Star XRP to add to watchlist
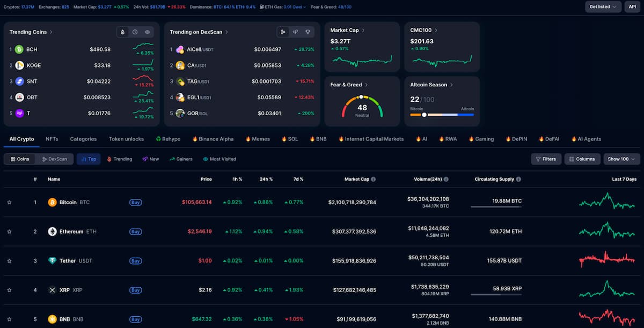This screenshot has width=644, height=328. coord(9,290)
